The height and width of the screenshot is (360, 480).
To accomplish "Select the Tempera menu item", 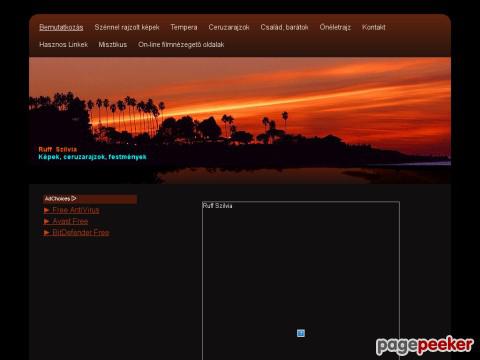I will pyautogui.click(x=184, y=27).
